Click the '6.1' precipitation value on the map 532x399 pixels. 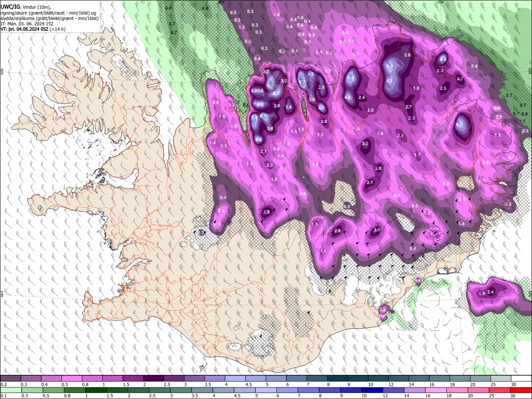pyautogui.click(x=263, y=116)
